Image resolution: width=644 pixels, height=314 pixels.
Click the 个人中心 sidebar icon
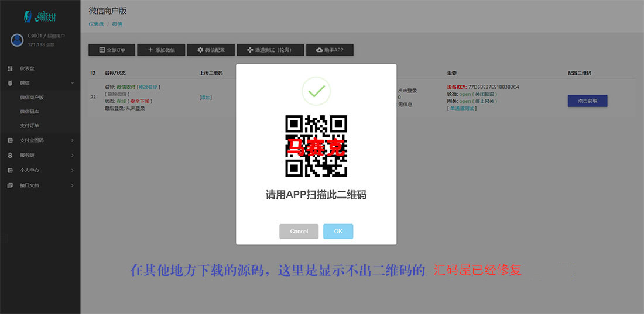11,170
